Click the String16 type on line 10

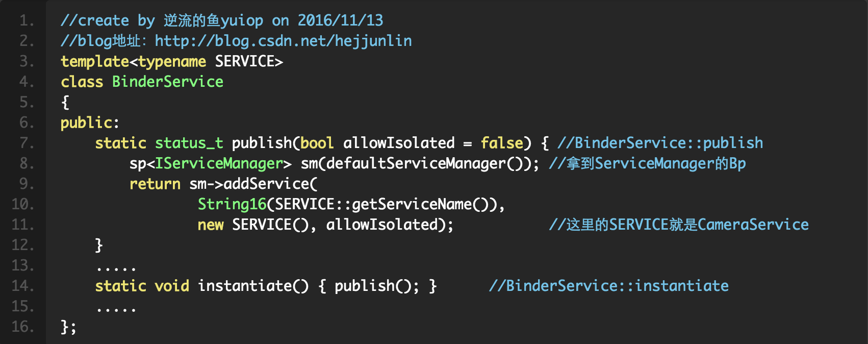[232, 204]
